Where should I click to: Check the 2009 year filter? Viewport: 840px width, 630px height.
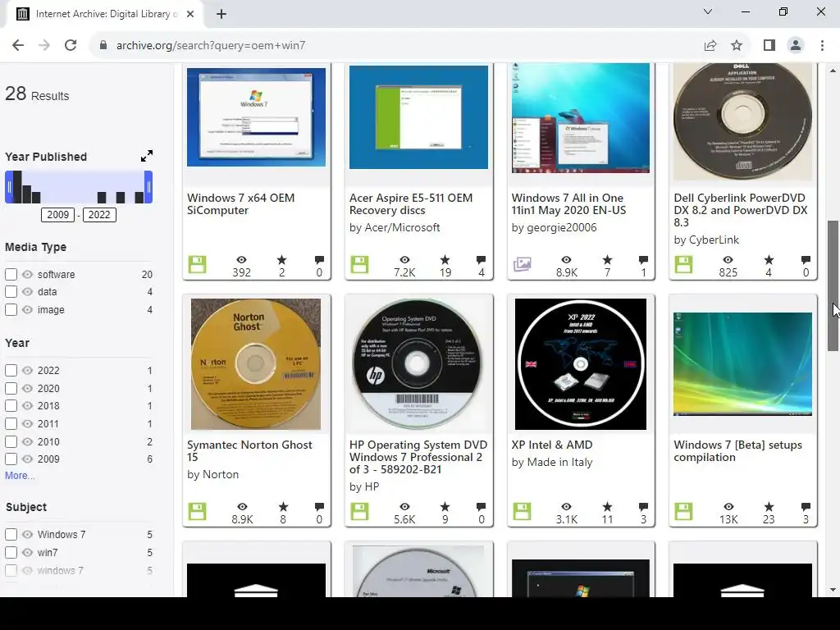(x=11, y=459)
